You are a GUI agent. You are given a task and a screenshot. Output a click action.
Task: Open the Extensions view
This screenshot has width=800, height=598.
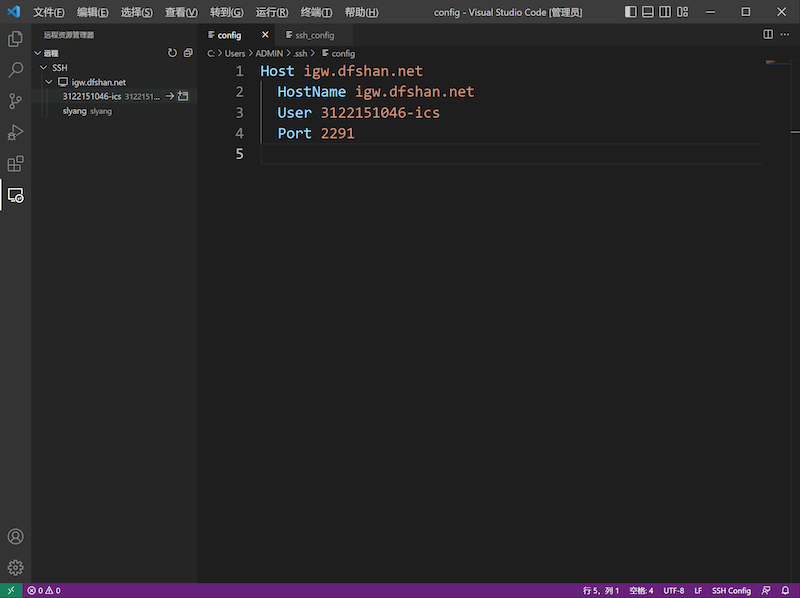15,163
